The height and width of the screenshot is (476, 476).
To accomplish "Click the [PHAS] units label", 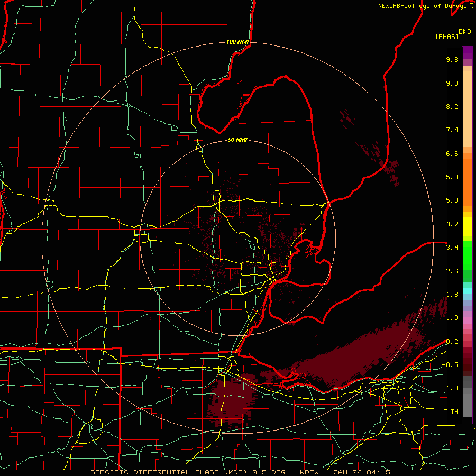I will (447, 36).
